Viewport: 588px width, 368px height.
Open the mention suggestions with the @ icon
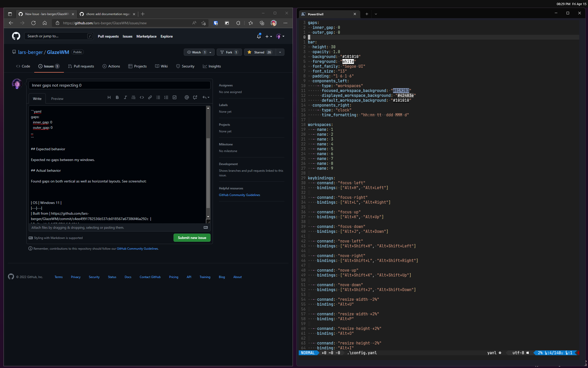click(x=187, y=97)
